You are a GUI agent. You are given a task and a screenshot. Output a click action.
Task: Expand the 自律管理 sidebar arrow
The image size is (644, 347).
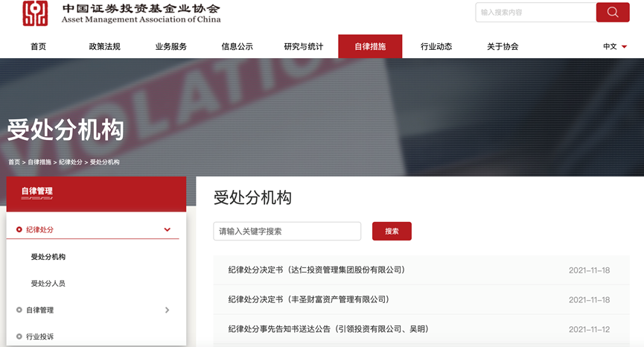point(168,310)
